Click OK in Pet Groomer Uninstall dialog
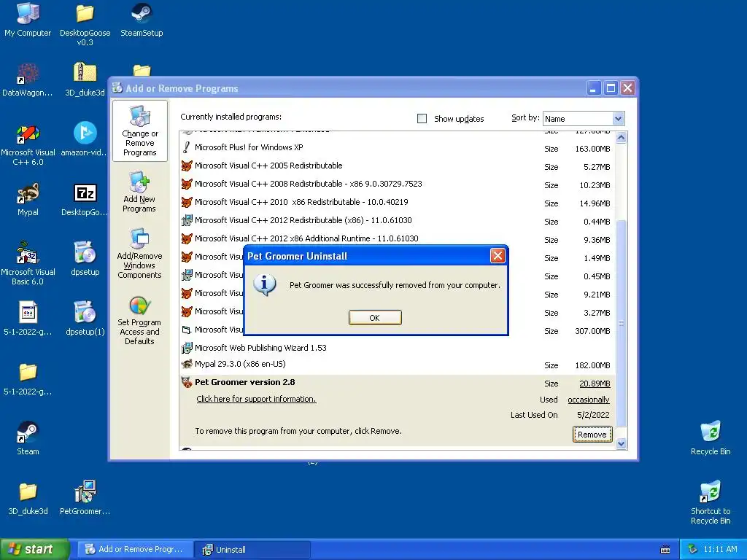 (x=375, y=318)
